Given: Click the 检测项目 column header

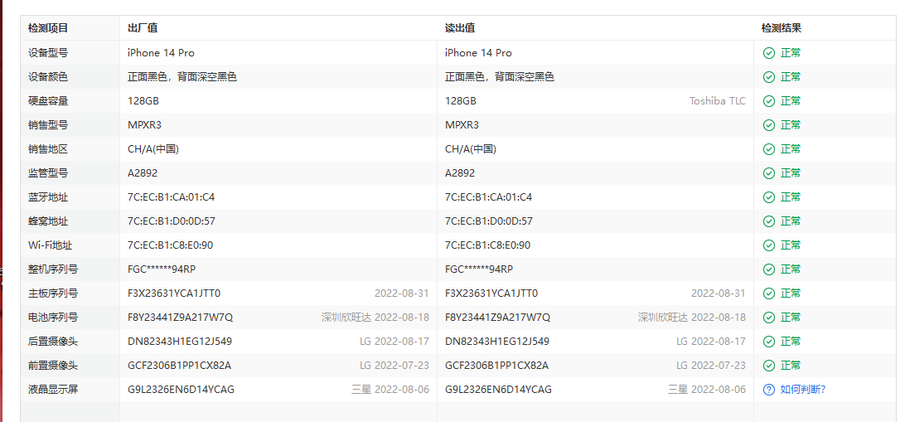Looking at the screenshot, I should (48, 28).
